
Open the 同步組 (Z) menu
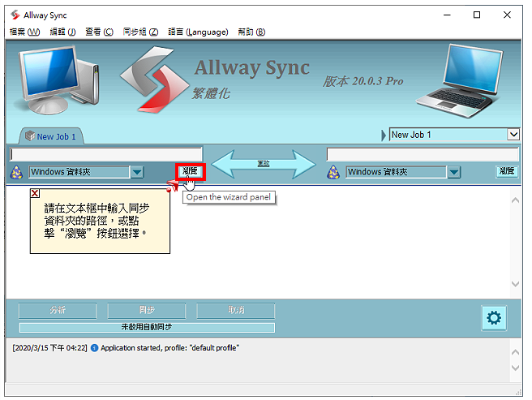tap(140, 32)
